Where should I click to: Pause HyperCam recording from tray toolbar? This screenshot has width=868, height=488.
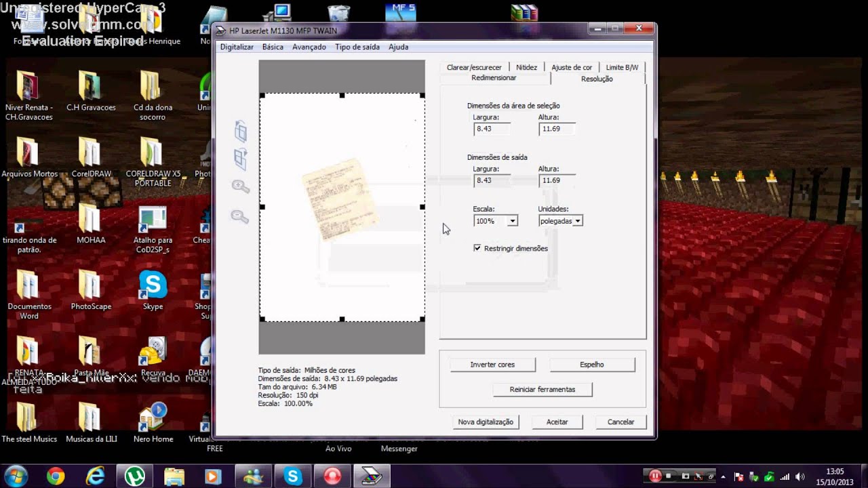(x=655, y=476)
